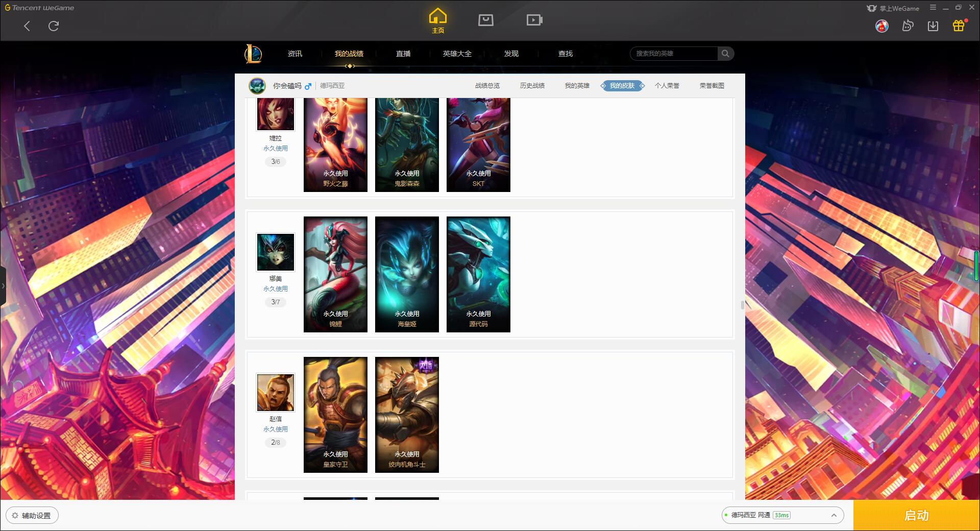Viewport: 980px width, 531px height.
Task: Go back with the left arrow icon
Action: (x=27, y=26)
